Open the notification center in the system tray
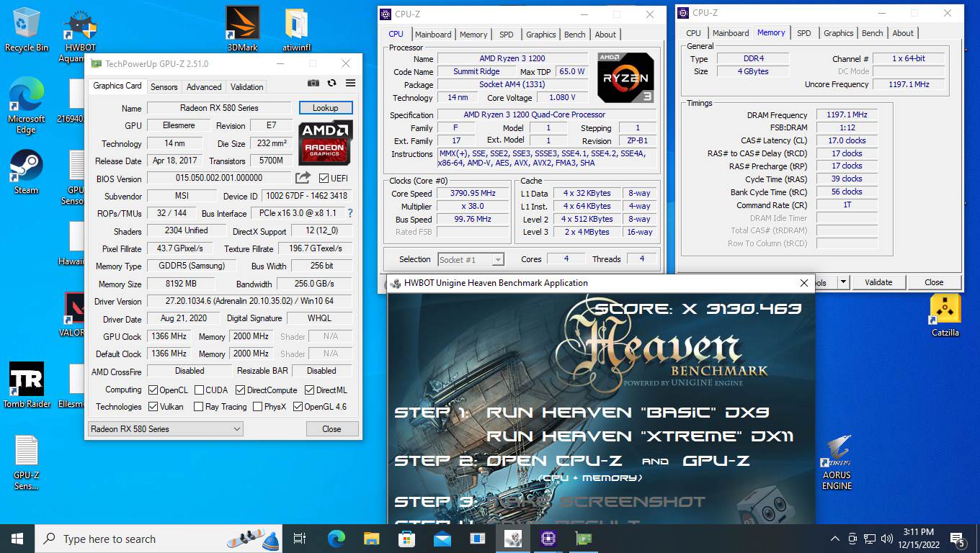This screenshot has height=553, width=980. (x=958, y=539)
